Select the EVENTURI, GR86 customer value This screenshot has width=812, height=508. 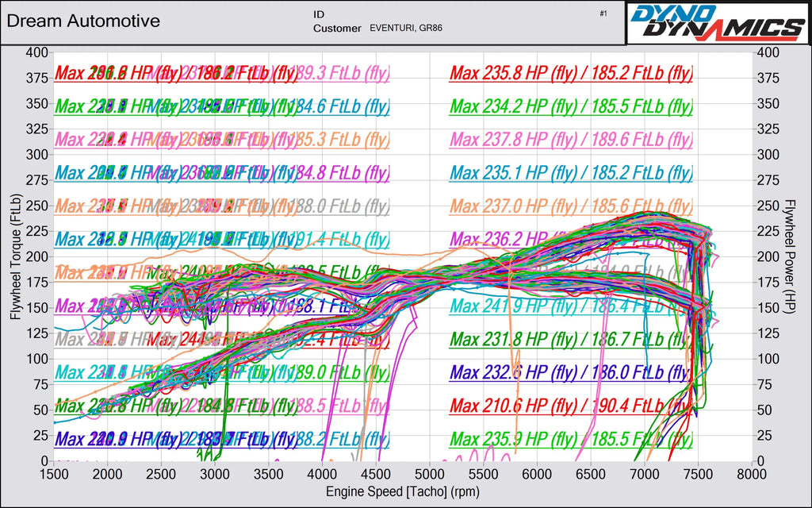(x=406, y=29)
